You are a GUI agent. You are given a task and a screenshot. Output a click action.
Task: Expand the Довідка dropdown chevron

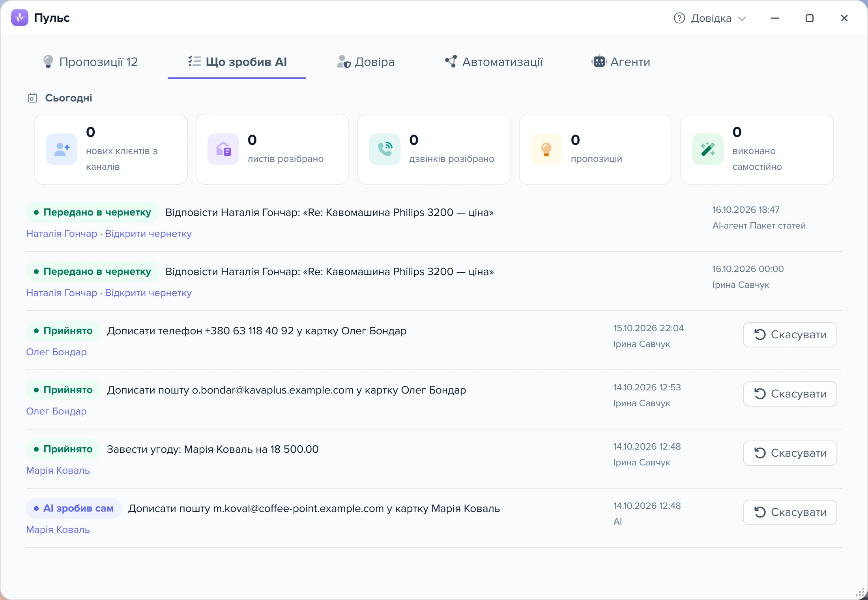click(x=742, y=19)
